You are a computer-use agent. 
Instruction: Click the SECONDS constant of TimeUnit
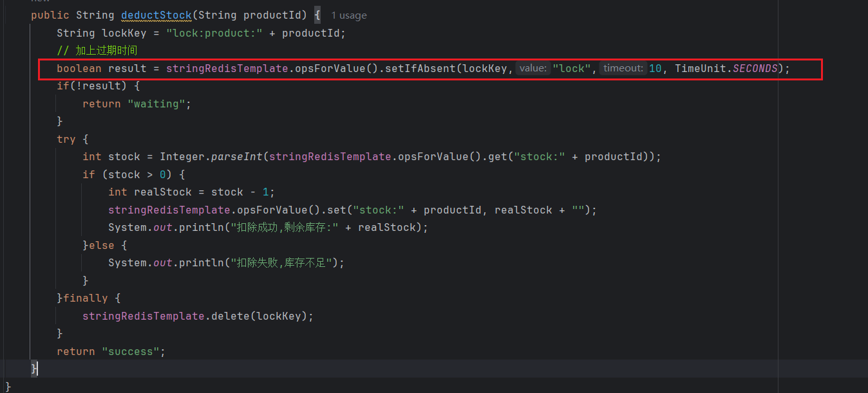755,68
